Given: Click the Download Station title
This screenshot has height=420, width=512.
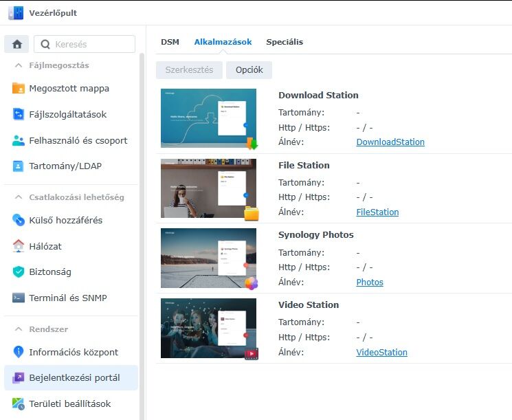Looking at the screenshot, I should [318, 95].
